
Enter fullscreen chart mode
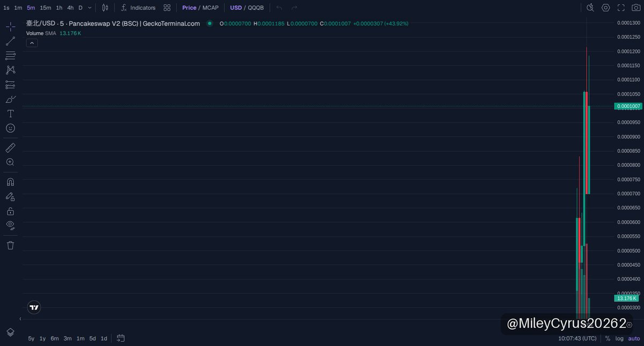621,8
